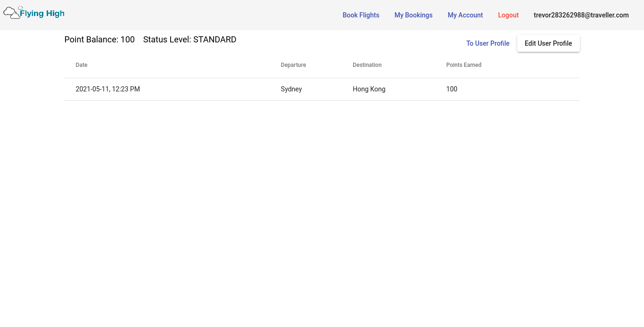Click the Point Balance: 100 text
Image resolution: width=644 pixels, height=327 pixels.
coord(99,40)
